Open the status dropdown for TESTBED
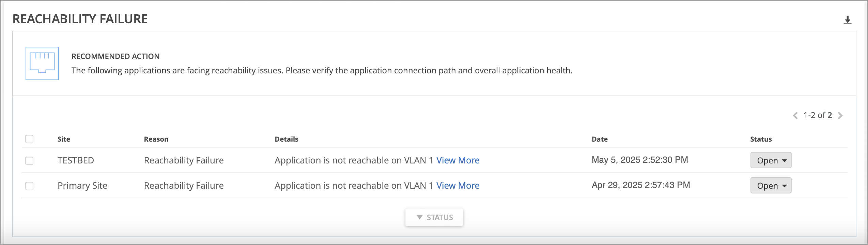The image size is (868, 245). 771,160
